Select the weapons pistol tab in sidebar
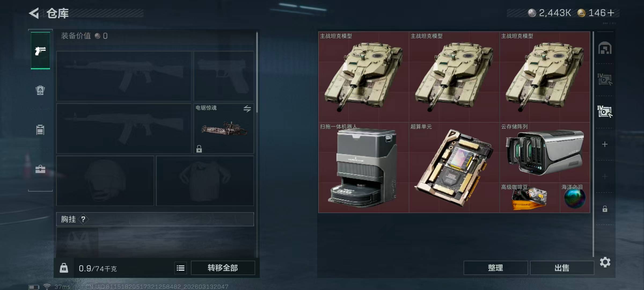 [40, 50]
